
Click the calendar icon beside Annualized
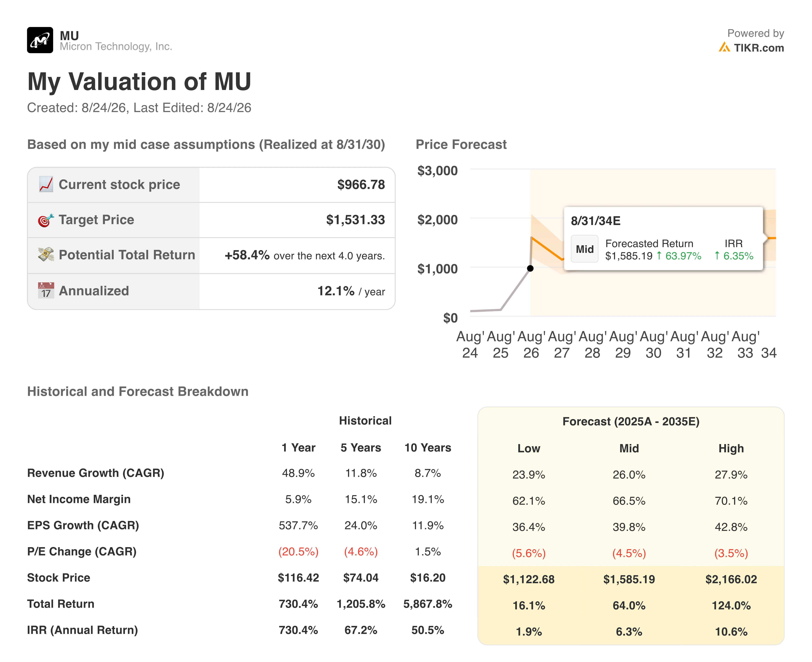tap(46, 291)
